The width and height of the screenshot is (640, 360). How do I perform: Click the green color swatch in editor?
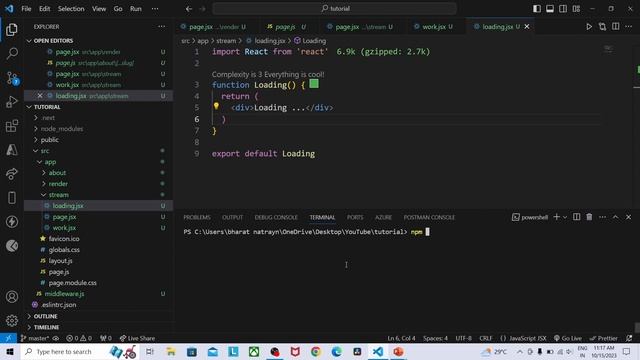314,84
